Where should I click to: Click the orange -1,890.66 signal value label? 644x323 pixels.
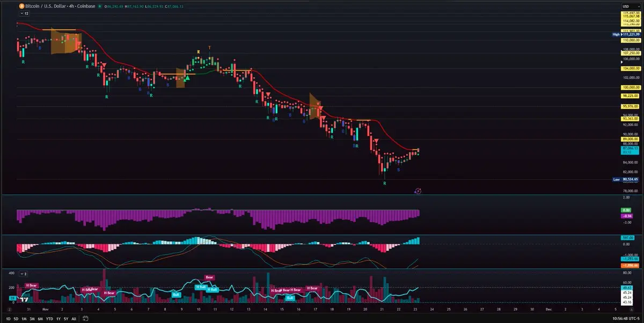(630, 265)
